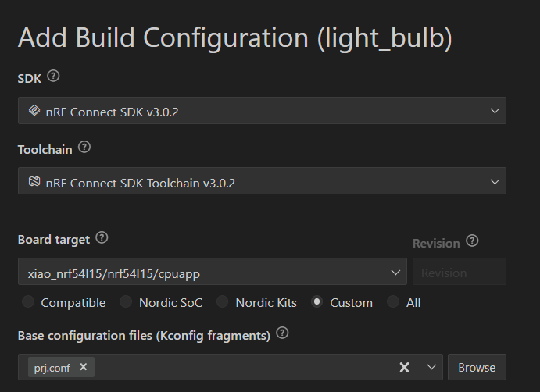Click the nRF Connect SDK package icon
Screen dimensions: 540x392
[x=34, y=110]
